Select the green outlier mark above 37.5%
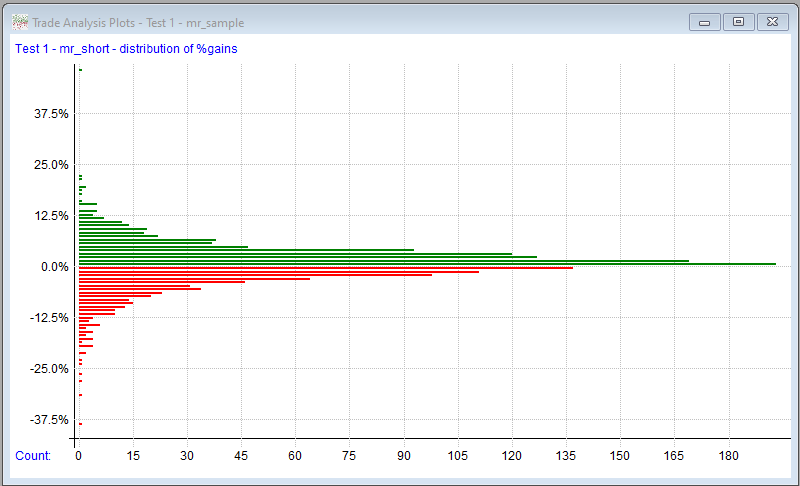This screenshot has width=800, height=486. pyautogui.click(x=80, y=70)
